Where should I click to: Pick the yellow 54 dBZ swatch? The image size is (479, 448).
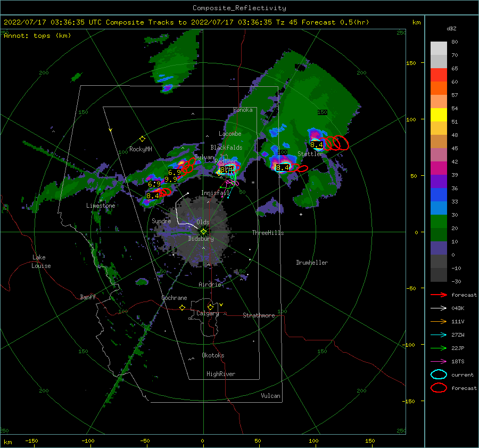[x=439, y=115]
